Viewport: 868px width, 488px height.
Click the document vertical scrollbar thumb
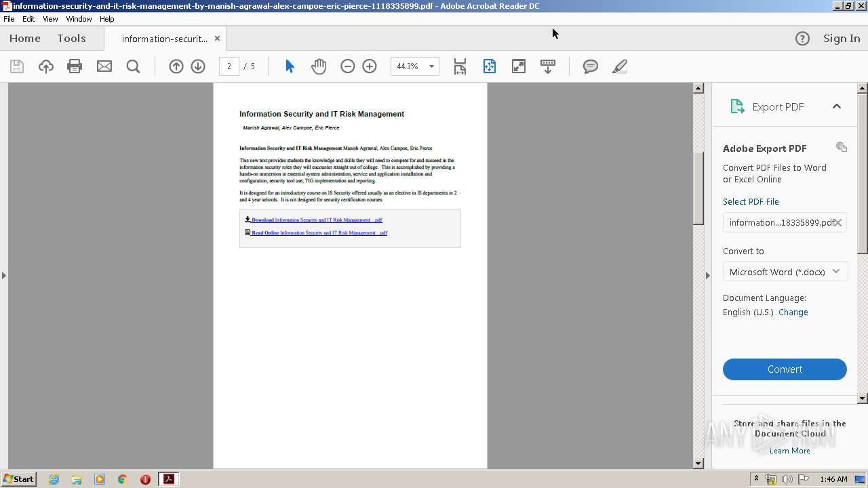pos(698,188)
